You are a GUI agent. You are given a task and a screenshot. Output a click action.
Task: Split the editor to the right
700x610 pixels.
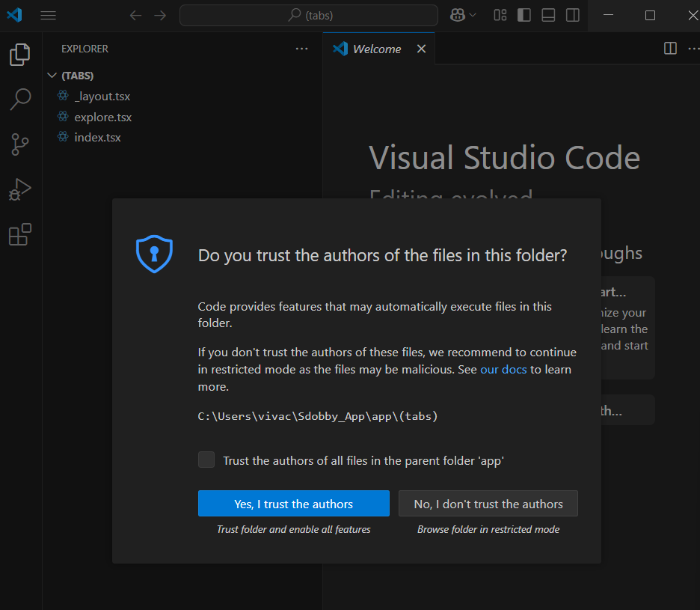pyautogui.click(x=670, y=48)
